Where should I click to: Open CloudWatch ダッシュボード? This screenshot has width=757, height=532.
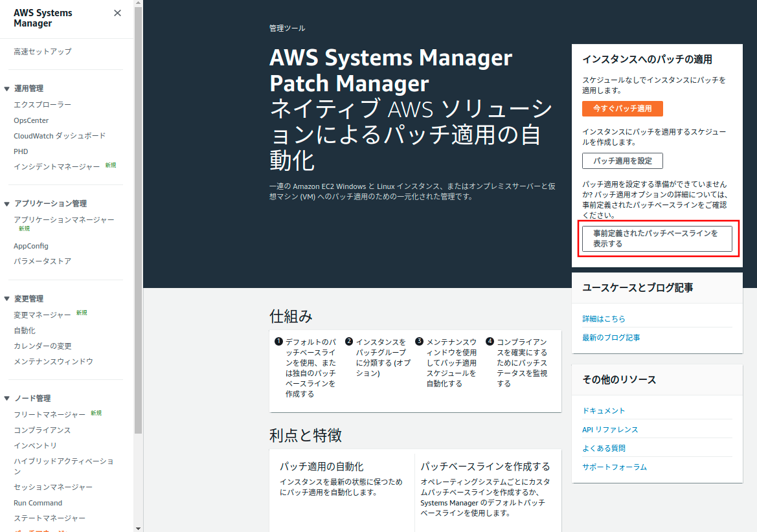click(x=60, y=136)
